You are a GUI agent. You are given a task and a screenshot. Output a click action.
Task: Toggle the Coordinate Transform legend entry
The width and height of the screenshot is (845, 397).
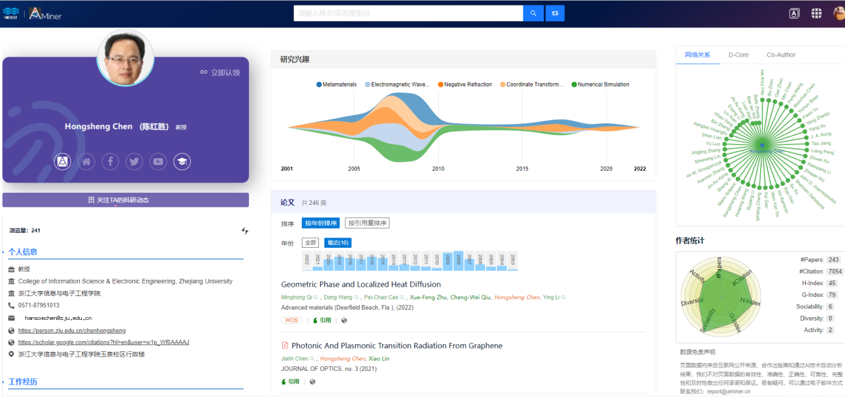pos(532,85)
